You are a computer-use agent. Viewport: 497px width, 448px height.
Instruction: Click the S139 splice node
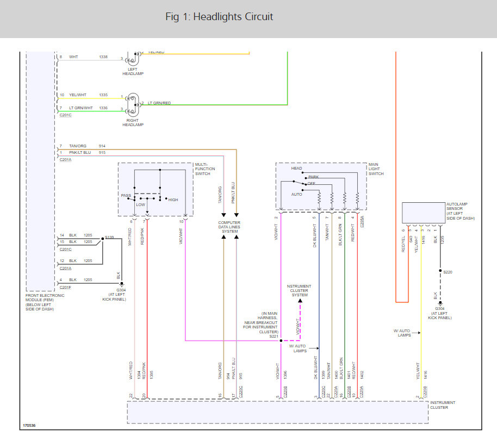[103, 239]
